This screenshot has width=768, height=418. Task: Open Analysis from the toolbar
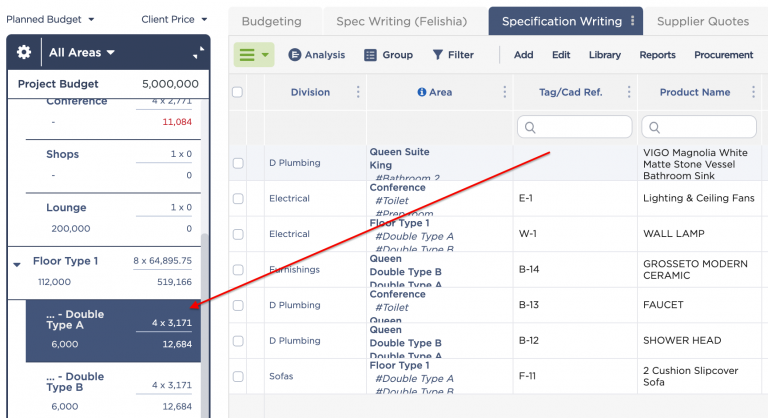point(317,55)
